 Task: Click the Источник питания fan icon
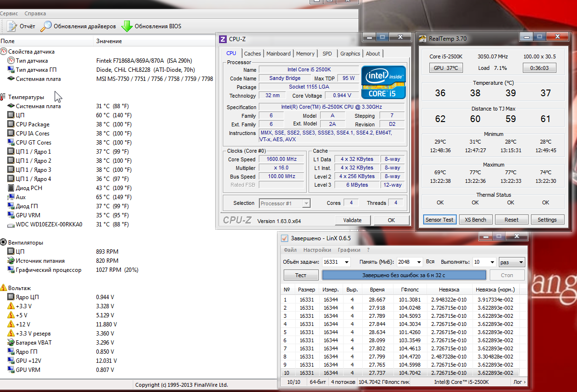(x=11, y=261)
